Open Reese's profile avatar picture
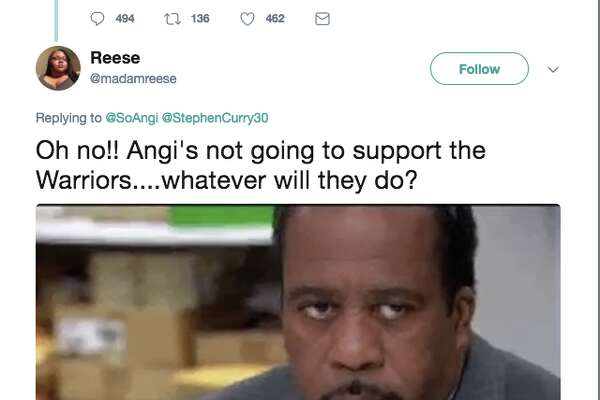The height and width of the screenshot is (400, 600). [x=58, y=68]
